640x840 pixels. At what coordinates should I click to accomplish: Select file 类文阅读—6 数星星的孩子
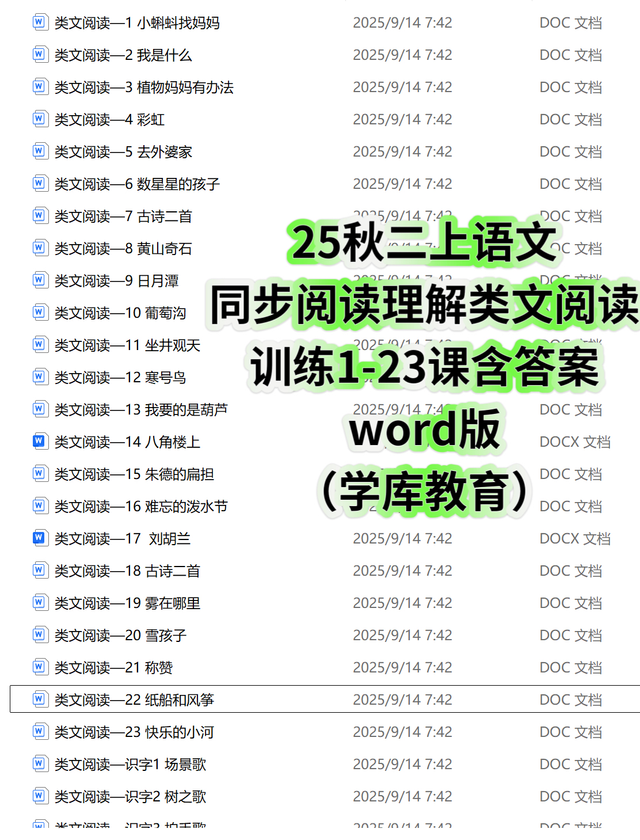pyautogui.click(x=137, y=184)
